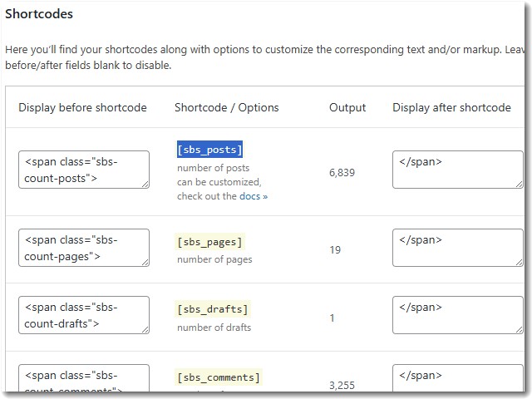Select the [sbs_pages] shortcode code
The width and height of the screenshot is (532, 399).
point(210,242)
